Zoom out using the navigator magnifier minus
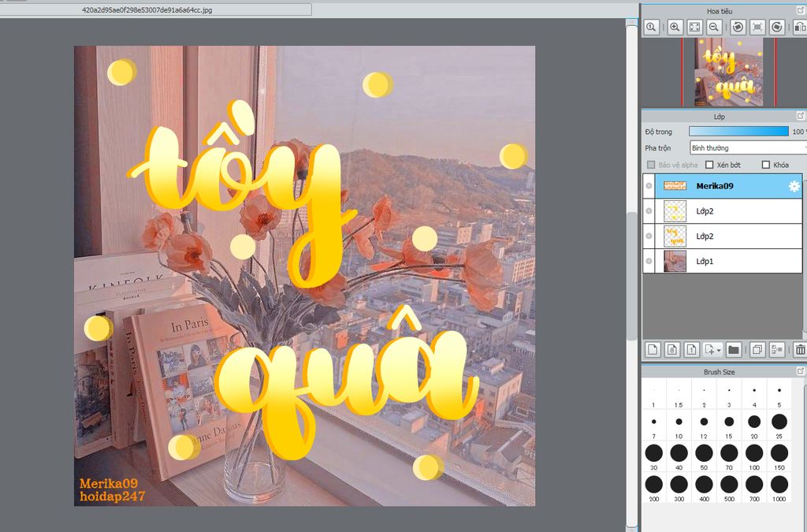This screenshot has width=807, height=532. pos(714,27)
